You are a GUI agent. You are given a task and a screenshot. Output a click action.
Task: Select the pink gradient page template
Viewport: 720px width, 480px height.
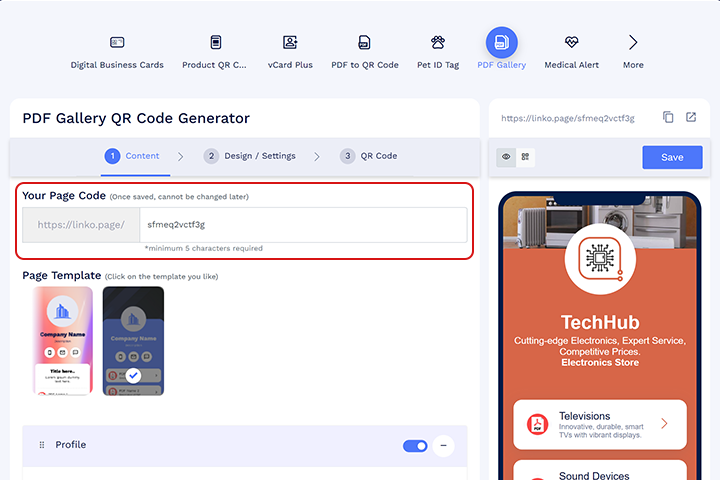pyautogui.click(x=62, y=340)
